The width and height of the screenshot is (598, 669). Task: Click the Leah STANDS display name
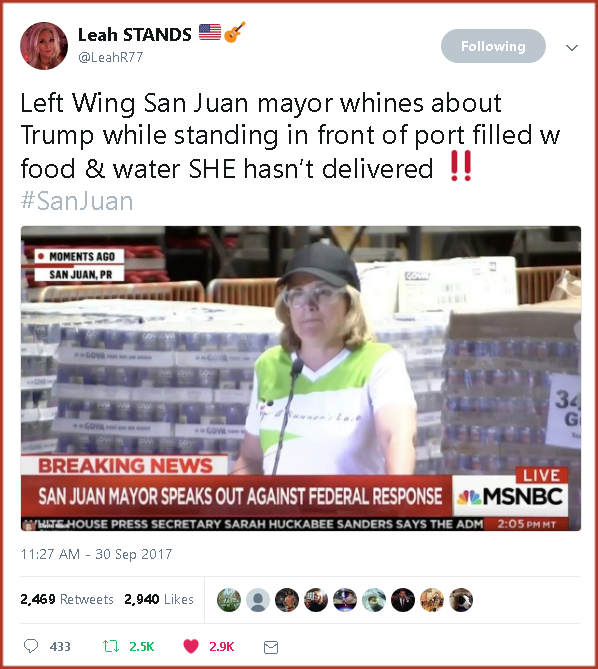point(134,35)
